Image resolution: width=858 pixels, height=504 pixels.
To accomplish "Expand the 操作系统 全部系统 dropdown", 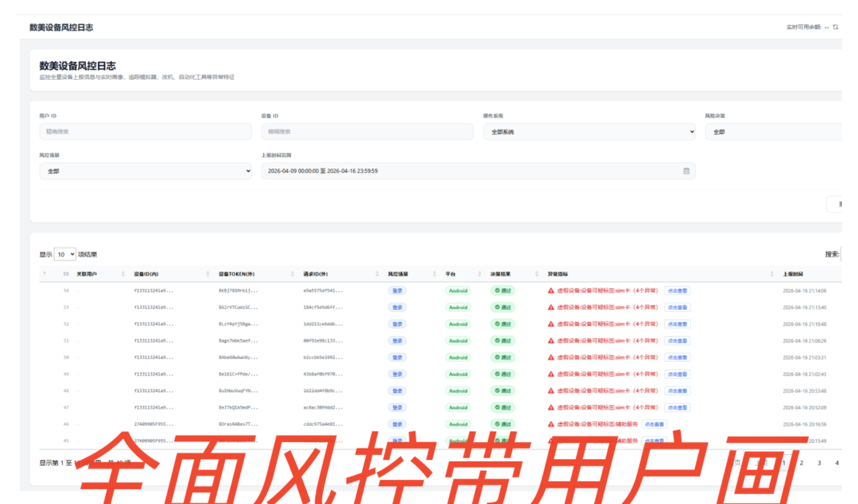I will coord(589,132).
